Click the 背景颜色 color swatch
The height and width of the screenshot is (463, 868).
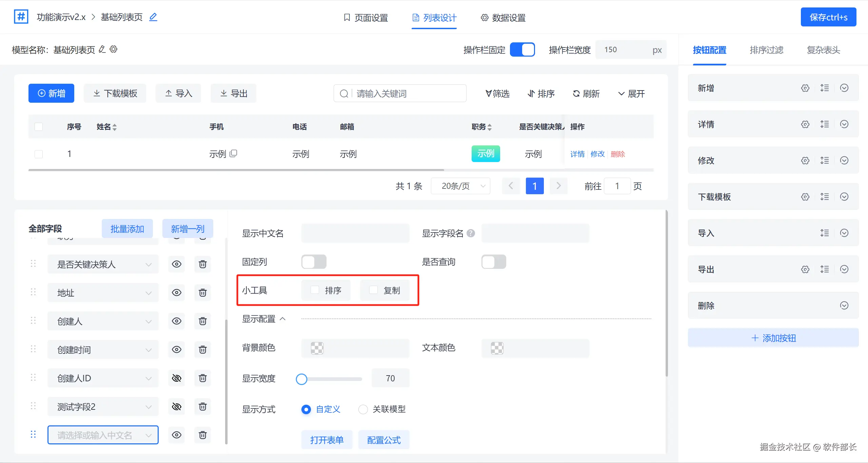click(x=317, y=348)
